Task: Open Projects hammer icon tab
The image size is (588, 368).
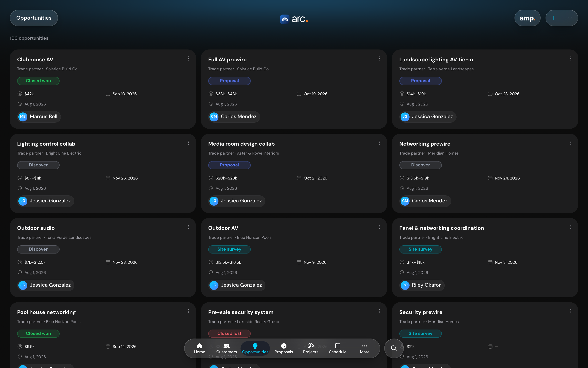Action: [311, 349]
